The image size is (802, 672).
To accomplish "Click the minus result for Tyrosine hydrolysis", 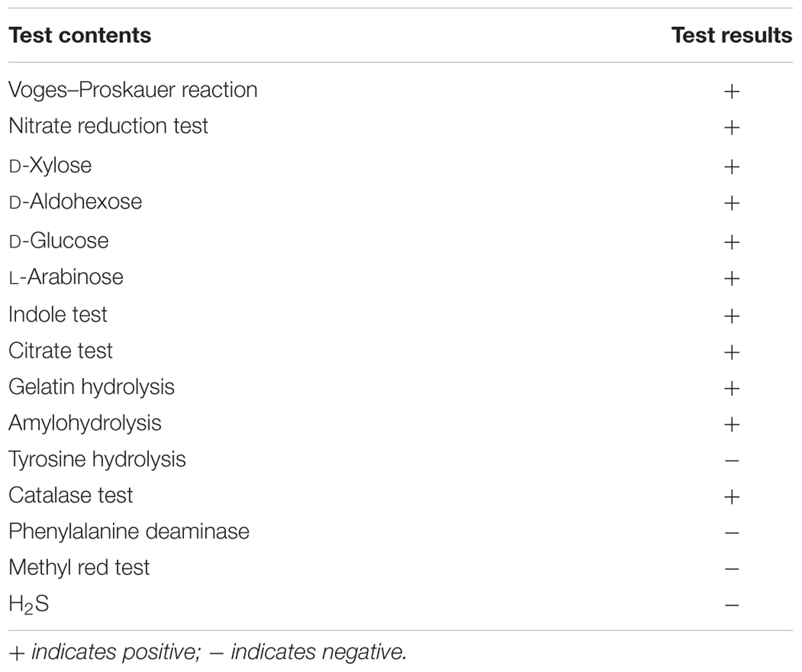I will [732, 461].
